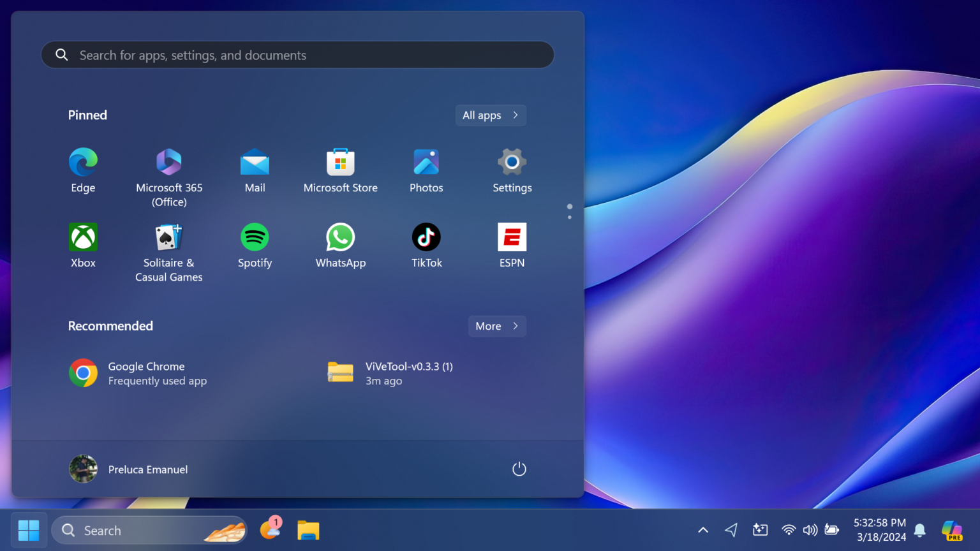This screenshot has height=551, width=980.
Task: Open the ESPN app
Action: 512,246
